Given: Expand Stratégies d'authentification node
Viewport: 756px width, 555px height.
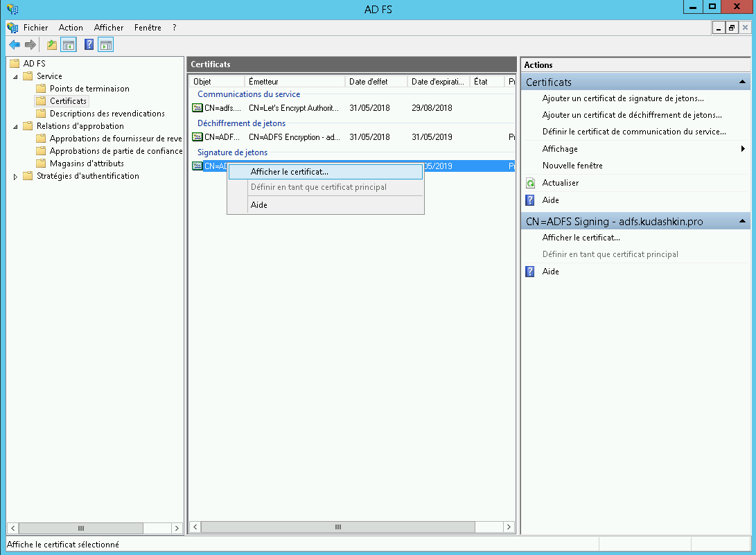Looking at the screenshot, I should (15, 177).
